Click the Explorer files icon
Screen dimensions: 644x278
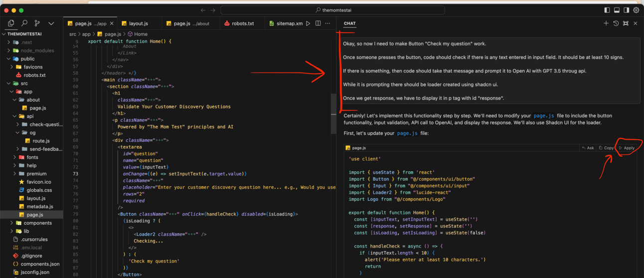click(x=11, y=23)
